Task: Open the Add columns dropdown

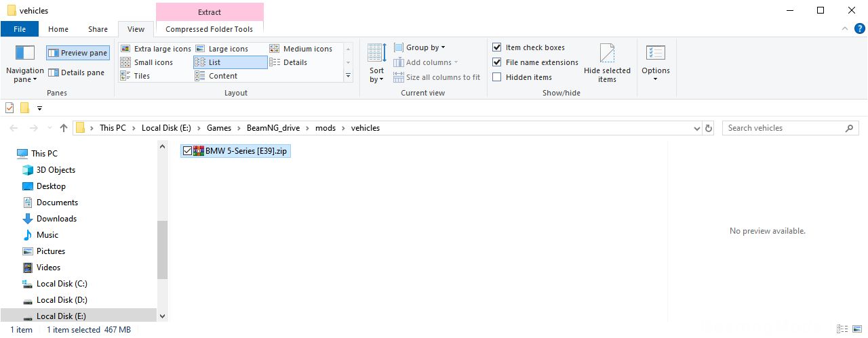Action: coord(426,62)
